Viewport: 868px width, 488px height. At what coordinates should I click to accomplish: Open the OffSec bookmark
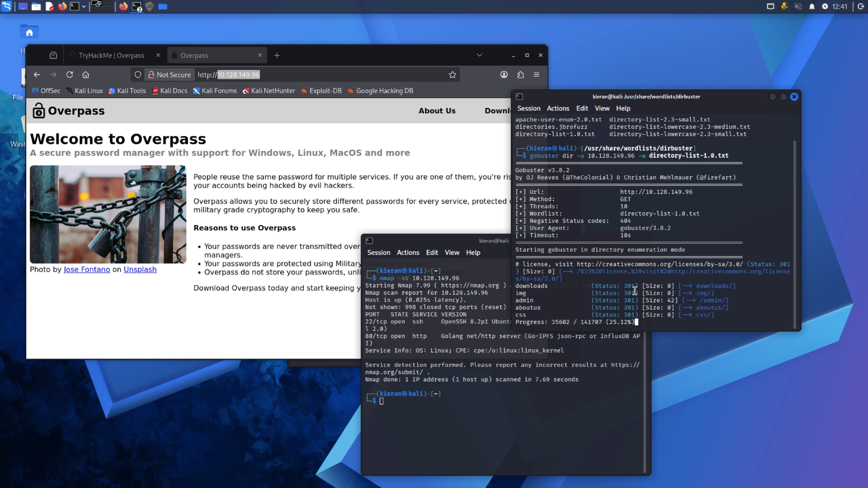point(46,91)
